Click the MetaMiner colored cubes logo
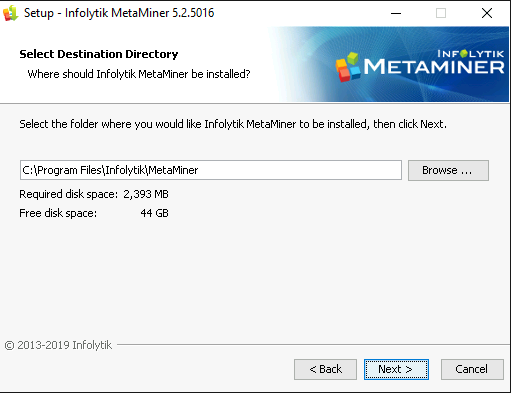Screen dimensions: 511x393 tap(348, 67)
